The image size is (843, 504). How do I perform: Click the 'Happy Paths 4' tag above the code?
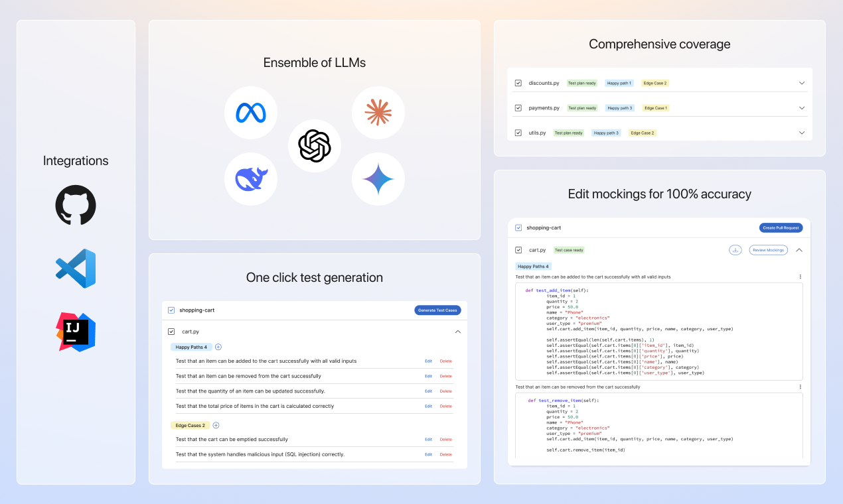[534, 266]
